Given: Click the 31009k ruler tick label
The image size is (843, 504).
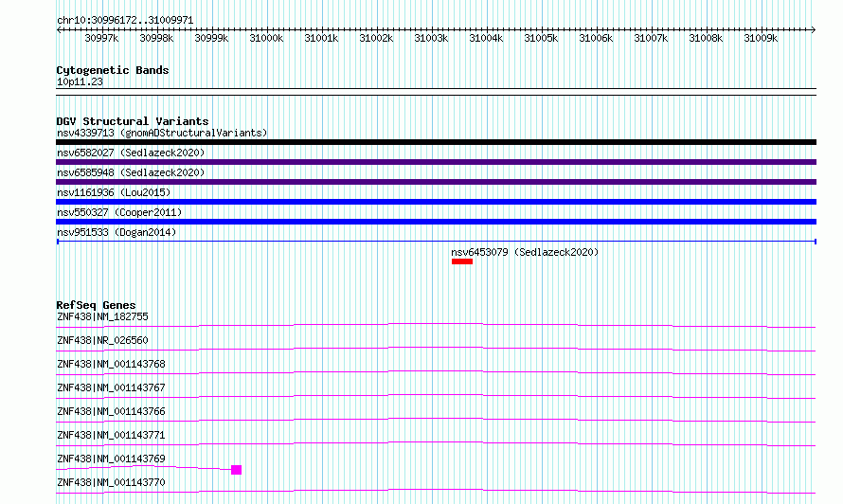Looking at the screenshot, I should 761,38.
